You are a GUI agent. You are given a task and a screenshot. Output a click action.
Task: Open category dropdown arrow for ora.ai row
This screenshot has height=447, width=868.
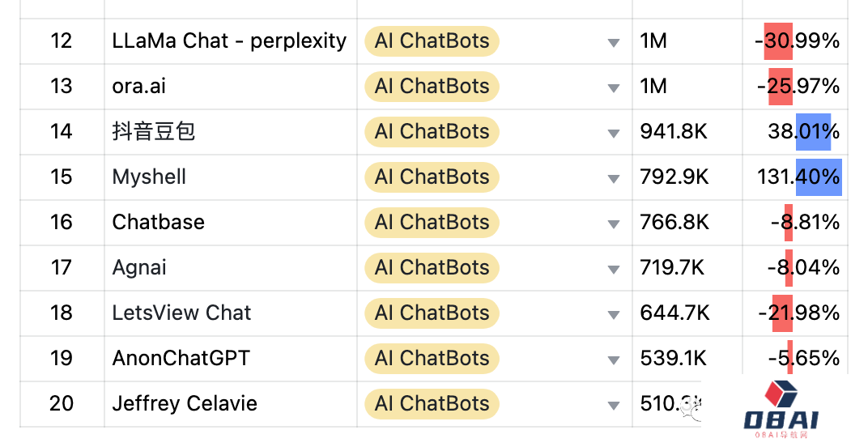coord(614,88)
